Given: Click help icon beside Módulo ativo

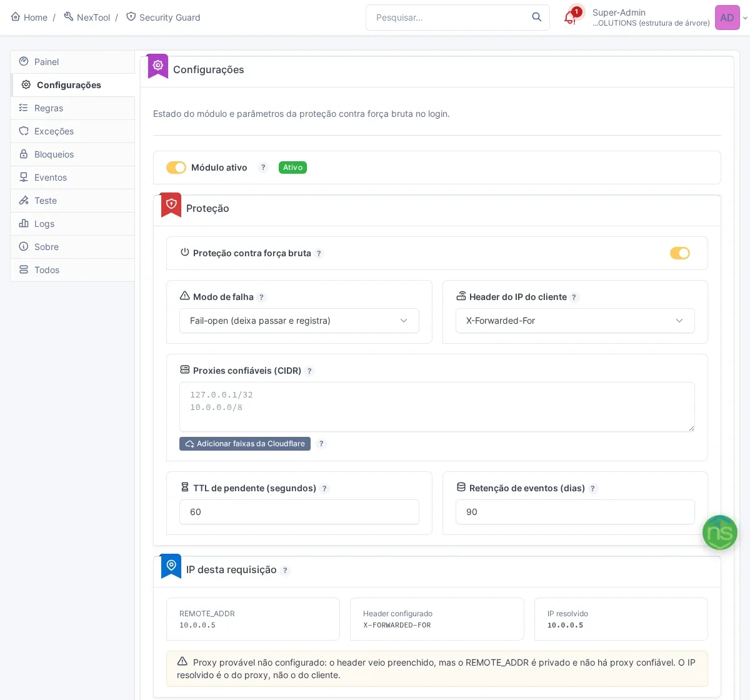Looking at the screenshot, I should click(263, 167).
